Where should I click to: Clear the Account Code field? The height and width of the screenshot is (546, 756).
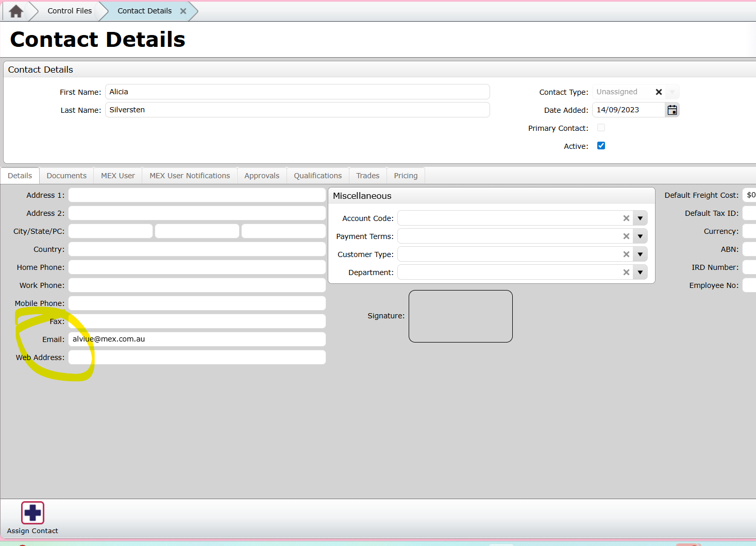pyautogui.click(x=626, y=218)
